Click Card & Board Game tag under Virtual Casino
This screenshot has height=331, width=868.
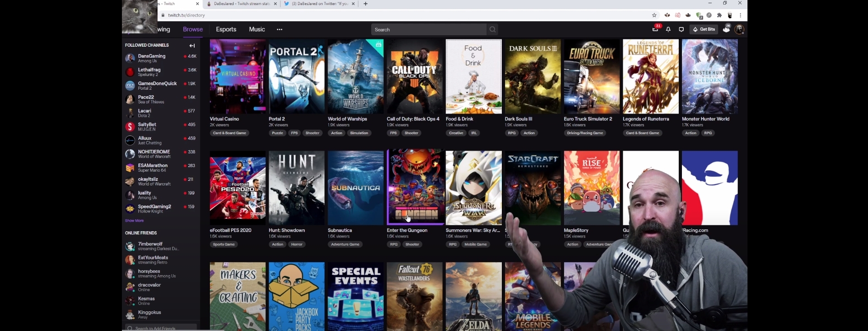230,133
